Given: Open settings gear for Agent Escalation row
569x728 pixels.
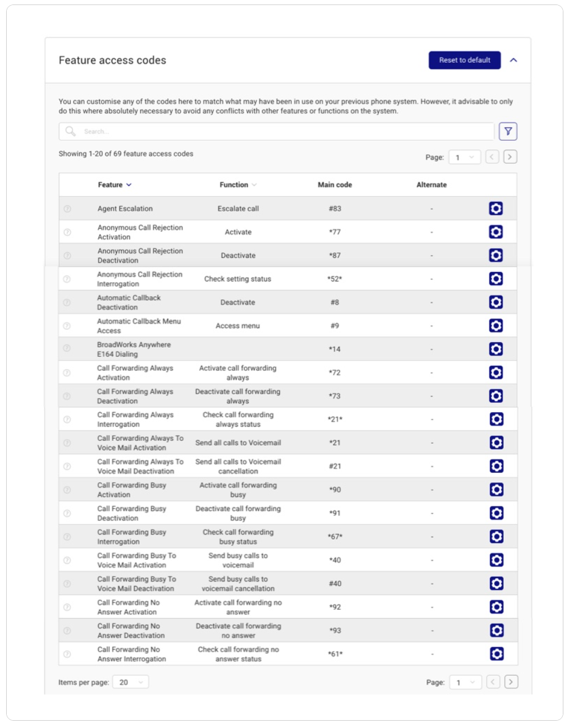Looking at the screenshot, I should (x=495, y=209).
